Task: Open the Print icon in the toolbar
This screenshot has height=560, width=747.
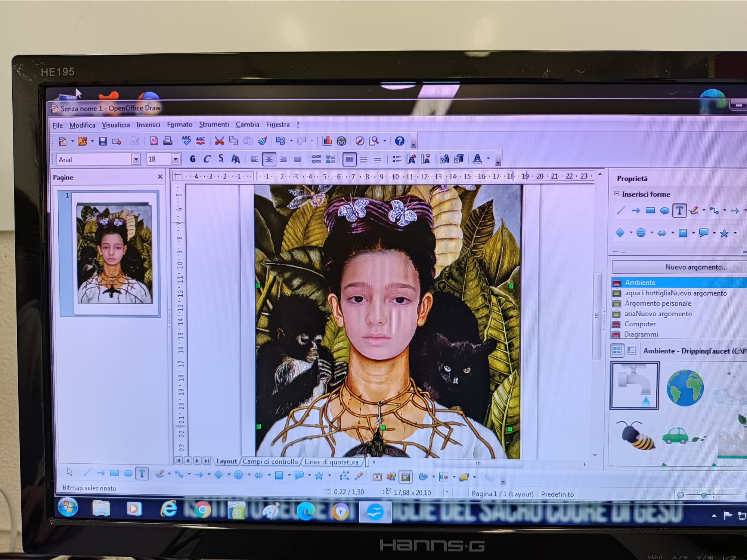Action: click(x=168, y=141)
